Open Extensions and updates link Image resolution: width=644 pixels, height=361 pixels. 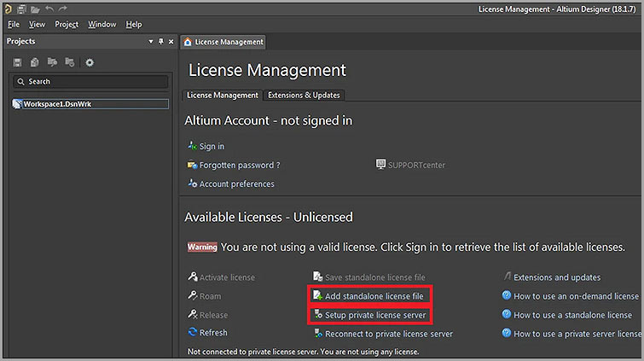pos(557,277)
